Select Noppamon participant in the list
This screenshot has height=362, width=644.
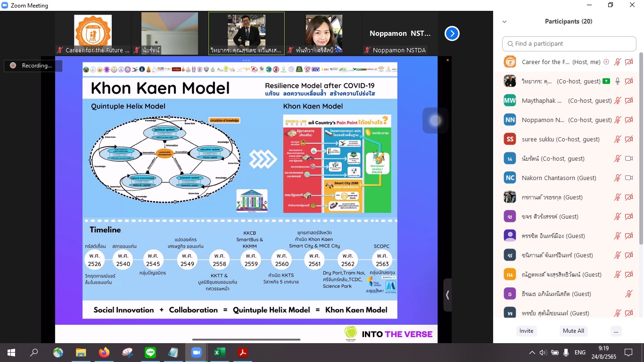(x=542, y=120)
